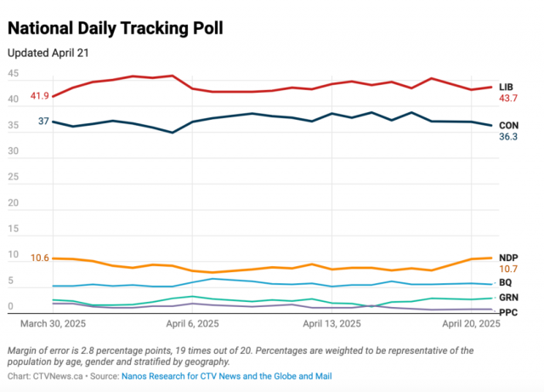This screenshot has width=544, height=392.
Task: Select the NDP series label
Action: point(508,258)
